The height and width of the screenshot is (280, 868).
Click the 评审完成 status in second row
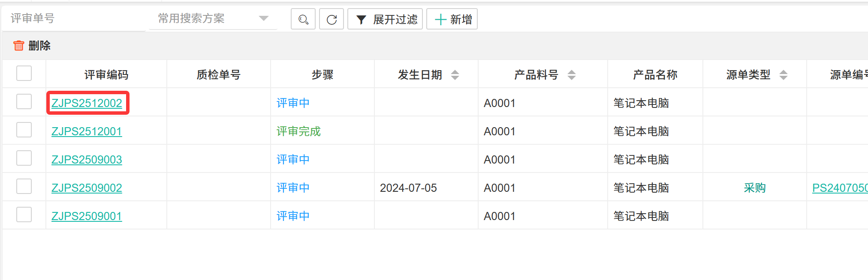[x=298, y=131]
